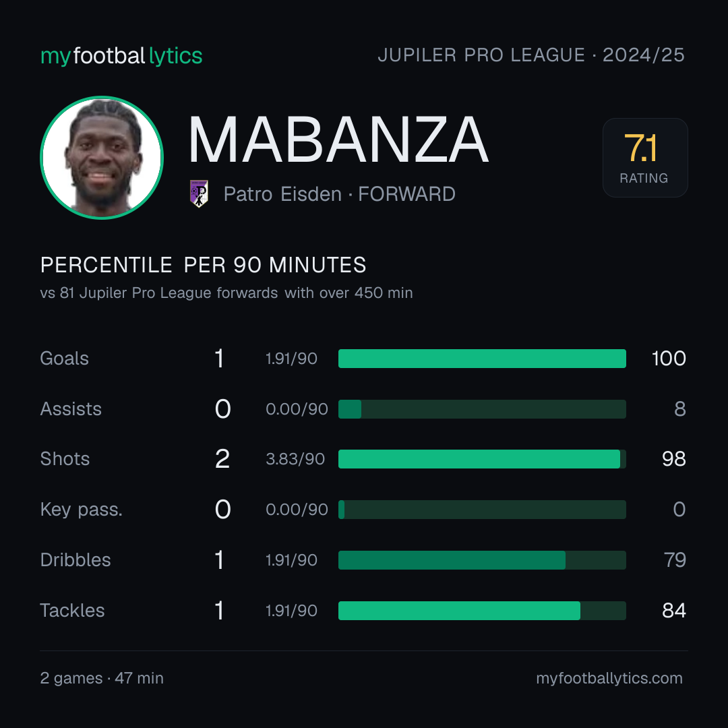728x728 pixels.
Task: Click the myfootballytics logo
Action: tap(121, 56)
